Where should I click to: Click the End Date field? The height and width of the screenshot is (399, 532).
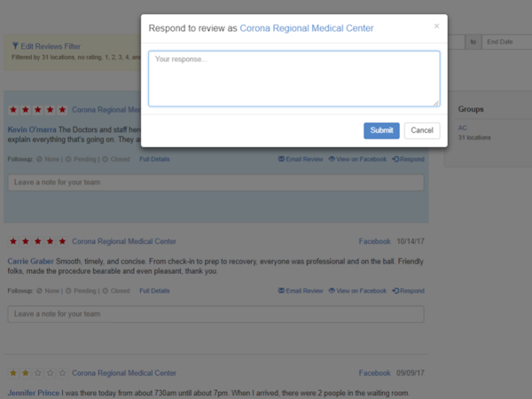click(x=507, y=42)
